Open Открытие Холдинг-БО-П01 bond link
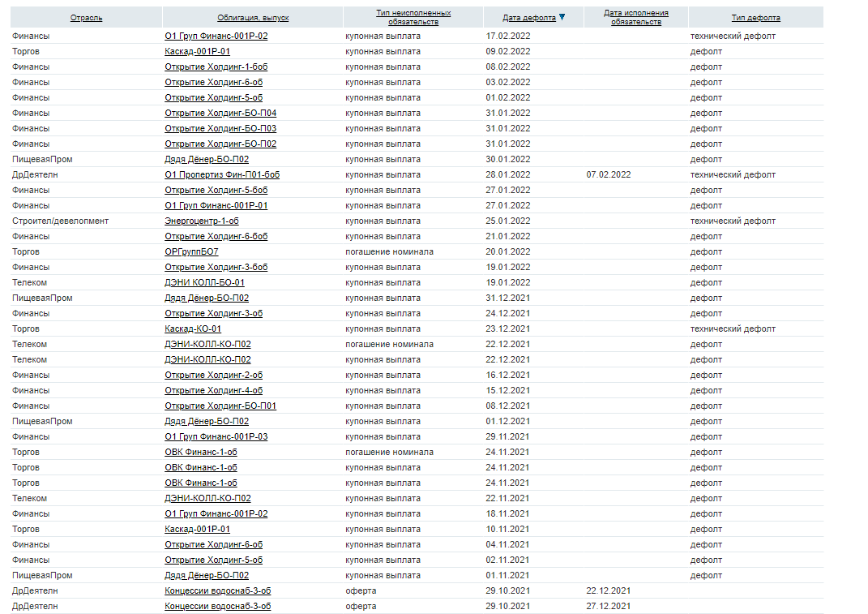The height and width of the screenshot is (614, 868). tap(220, 406)
